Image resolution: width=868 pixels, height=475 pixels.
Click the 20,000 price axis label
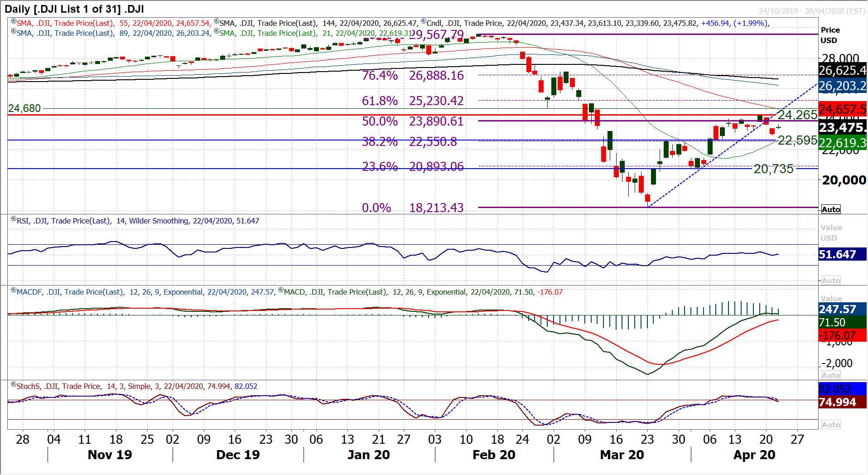click(844, 180)
